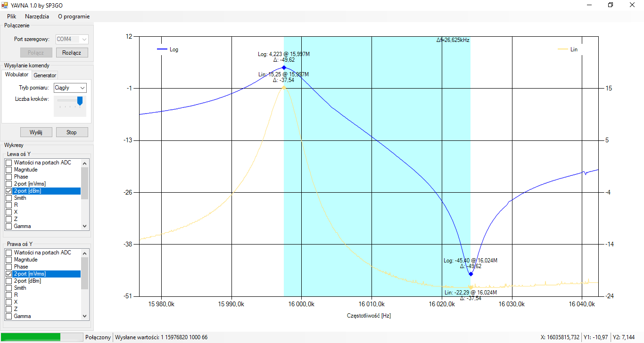This screenshot has height=343, width=644.
Task: Click scroll-down arrow in Lewa oś Y list
Action: point(85,226)
